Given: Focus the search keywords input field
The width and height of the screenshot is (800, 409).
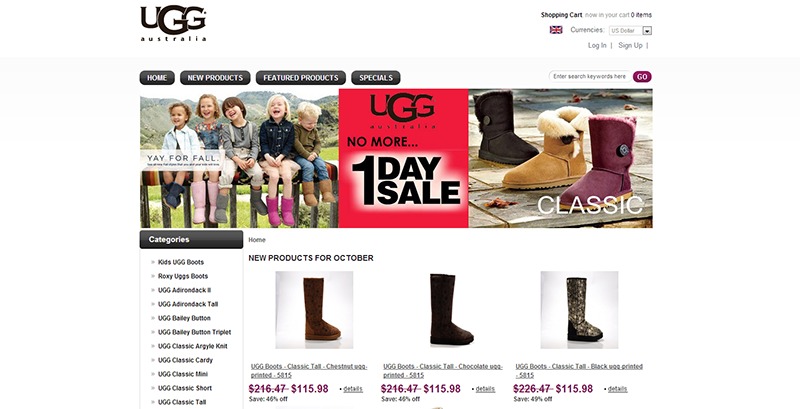Looking at the screenshot, I should 590,76.
